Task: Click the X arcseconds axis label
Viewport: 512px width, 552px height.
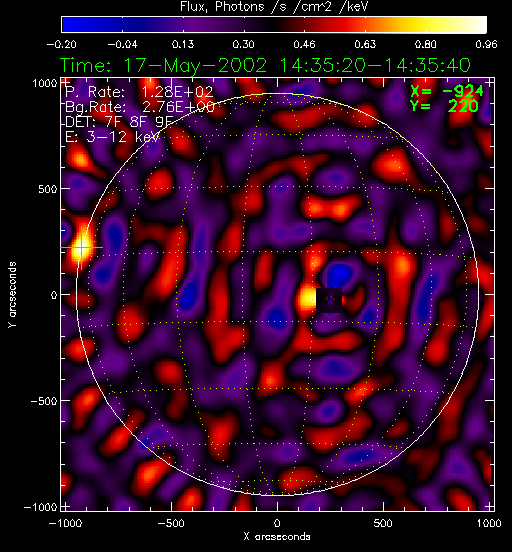Action: point(277,537)
